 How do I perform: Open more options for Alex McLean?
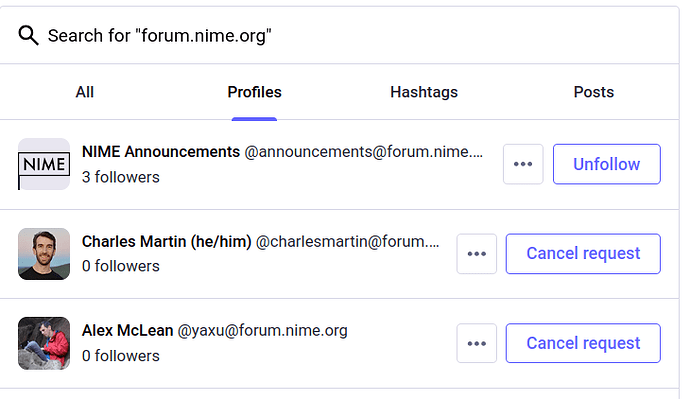[x=477, y=343]
